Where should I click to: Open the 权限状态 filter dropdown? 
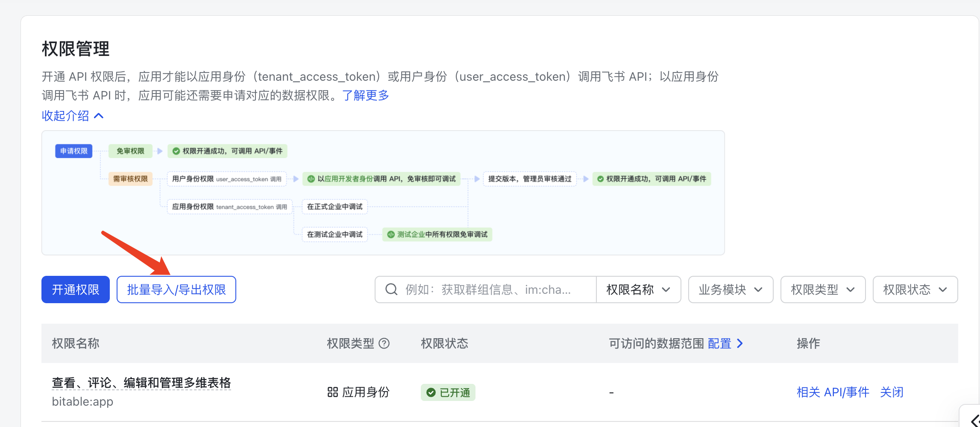click(x=915, y=290)
